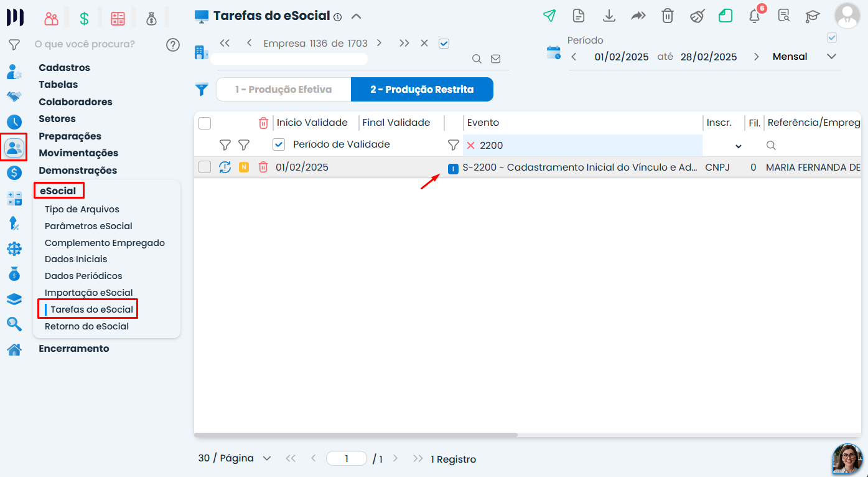Viewport: 868px width, 477px height.
Task: Click the double forward arrow icon
Action: pyautogui.click(x=638, y=16)
